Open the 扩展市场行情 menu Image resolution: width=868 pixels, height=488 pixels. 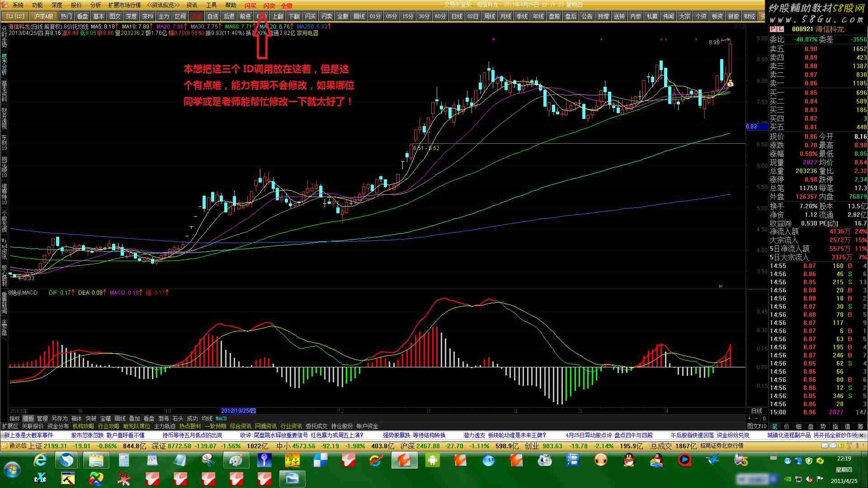coord(124,5)
